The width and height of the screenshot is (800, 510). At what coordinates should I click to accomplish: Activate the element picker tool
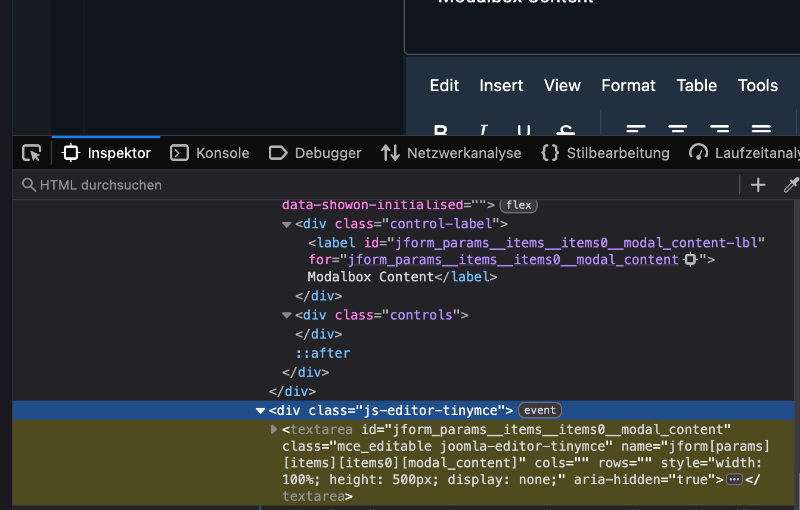32,153
